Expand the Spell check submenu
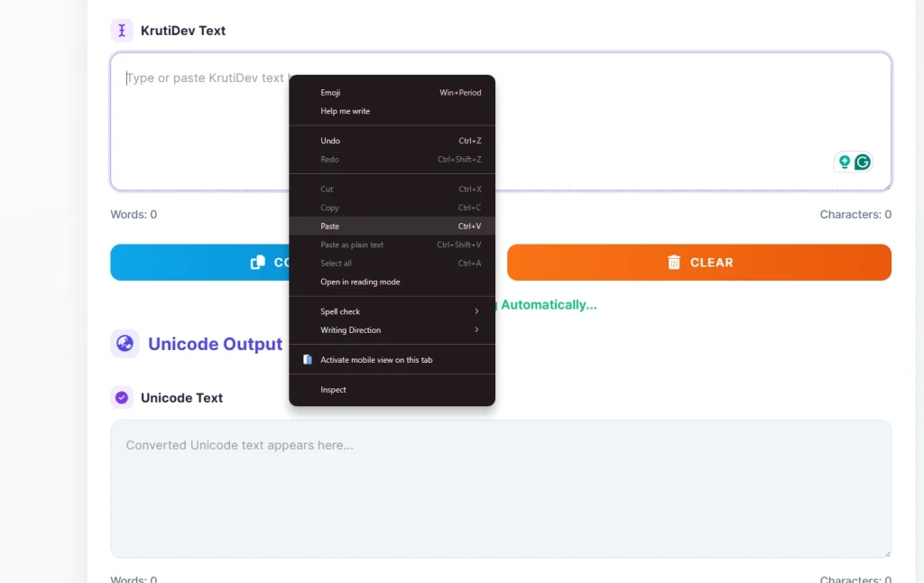Viewport: 924px width, 583px height. 392,311
